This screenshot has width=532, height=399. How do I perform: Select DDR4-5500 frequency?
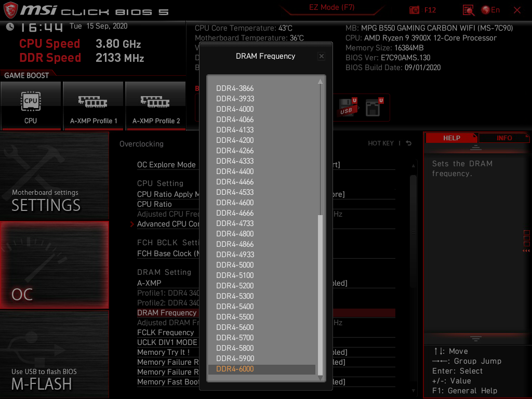click(x=235, y=317)
